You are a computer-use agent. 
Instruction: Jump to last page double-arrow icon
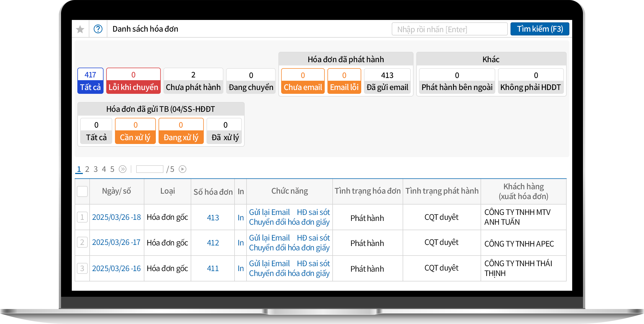[x=123, y=169]
